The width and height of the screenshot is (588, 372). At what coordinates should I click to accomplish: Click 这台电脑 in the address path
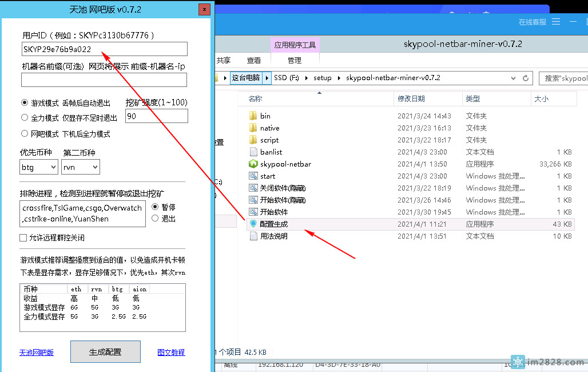[245, 78]
